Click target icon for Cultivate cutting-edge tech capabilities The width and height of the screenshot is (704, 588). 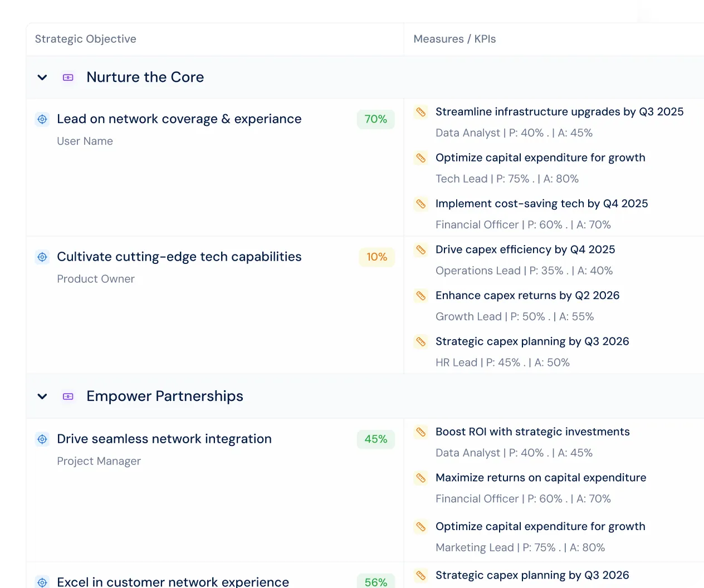(42, 257)
